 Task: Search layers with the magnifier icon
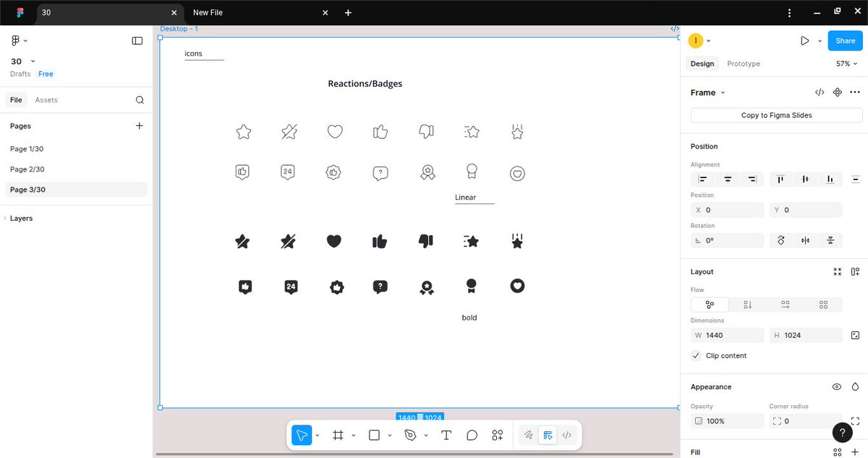pos(140,100)
